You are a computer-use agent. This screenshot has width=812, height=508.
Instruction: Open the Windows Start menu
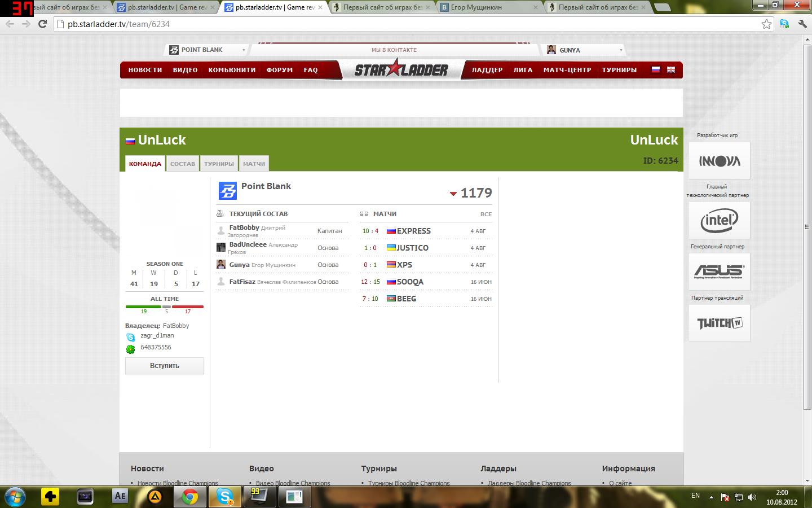15,497
